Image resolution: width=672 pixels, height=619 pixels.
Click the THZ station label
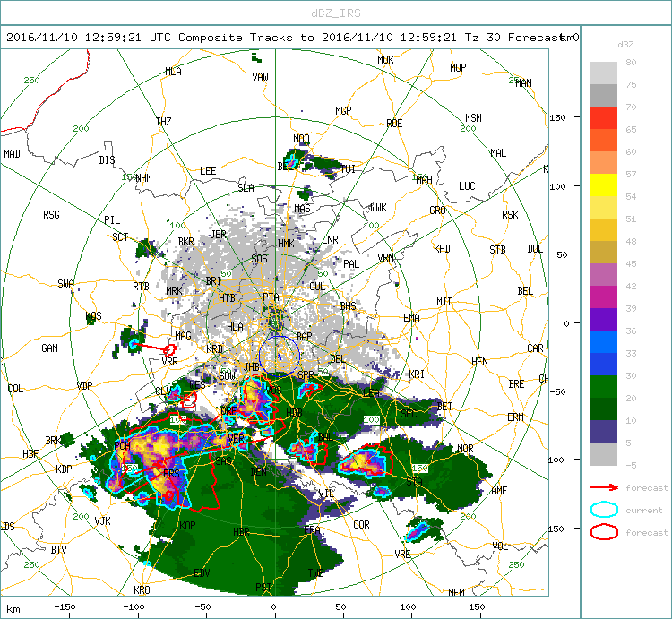click(164, 122)
